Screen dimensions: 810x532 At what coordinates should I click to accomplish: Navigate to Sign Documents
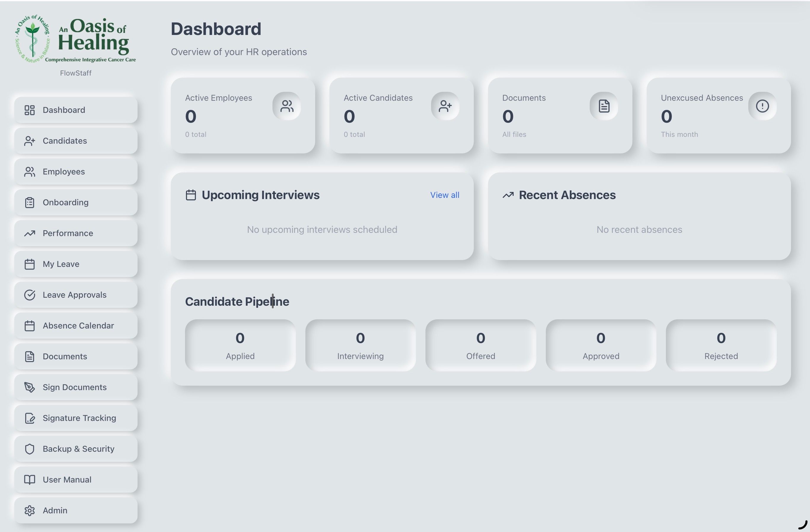[76, 387]
